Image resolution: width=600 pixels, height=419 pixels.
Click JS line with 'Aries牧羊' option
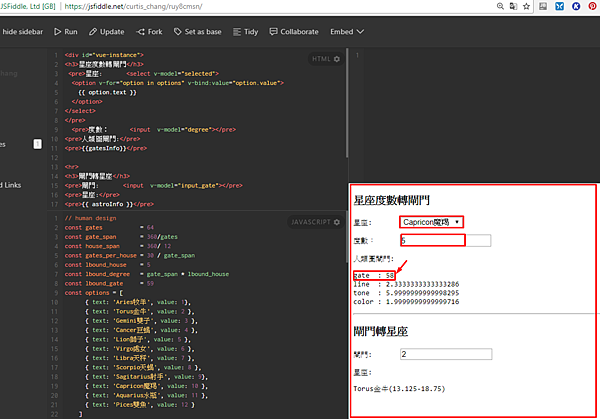click(138, 302)
